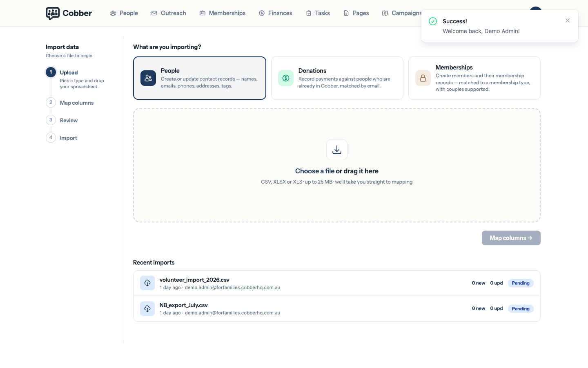Click the cloud icon beside volunteer_import_2026.csv
This screenshot has width=588, height=368.
click(x=147, y=283)
